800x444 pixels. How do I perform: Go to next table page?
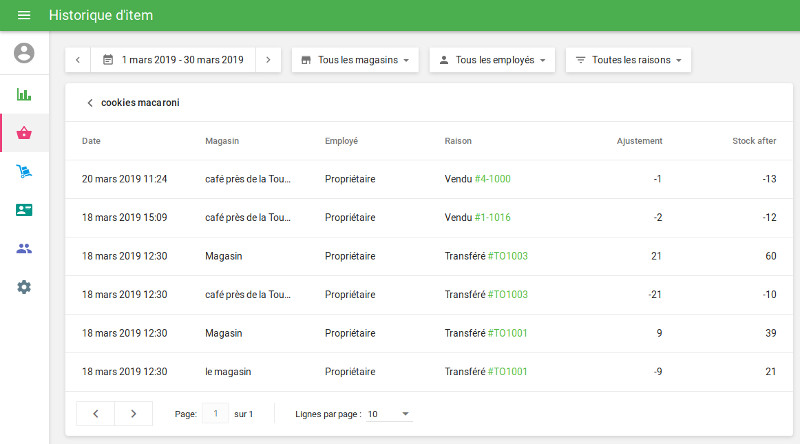pyautogui.click(x=133, y=414)
